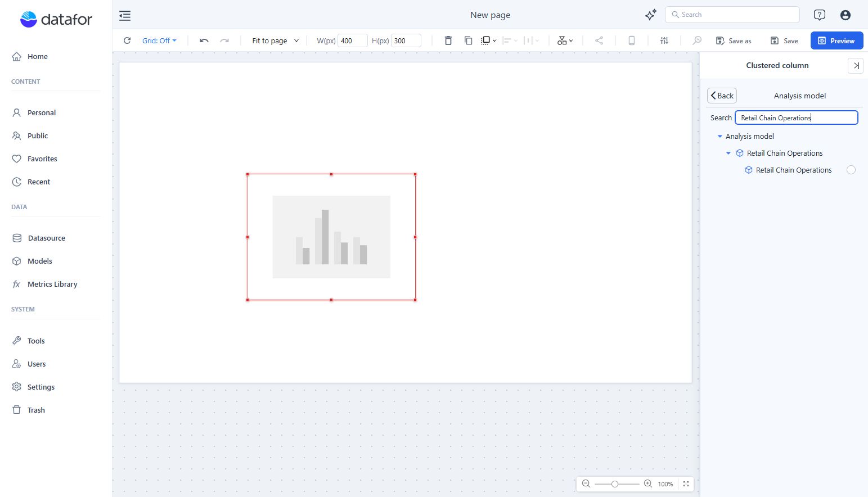Screen dimensions: 868x497
Task: Zoom out the canvas
Action: click(x=586, y=484)
